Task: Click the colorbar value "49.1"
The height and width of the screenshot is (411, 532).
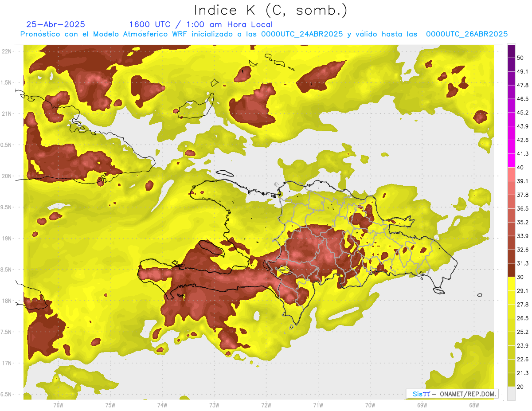Action: point(523,71)
